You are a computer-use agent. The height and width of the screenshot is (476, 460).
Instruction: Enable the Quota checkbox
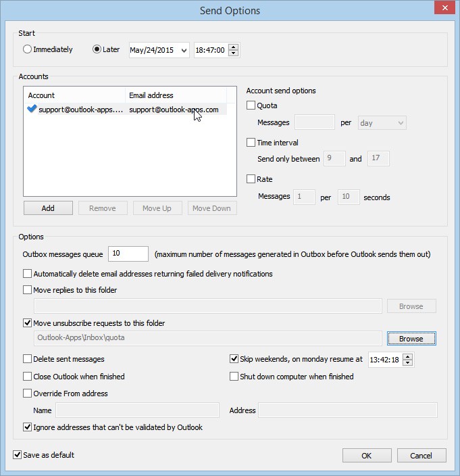point(251,105)
